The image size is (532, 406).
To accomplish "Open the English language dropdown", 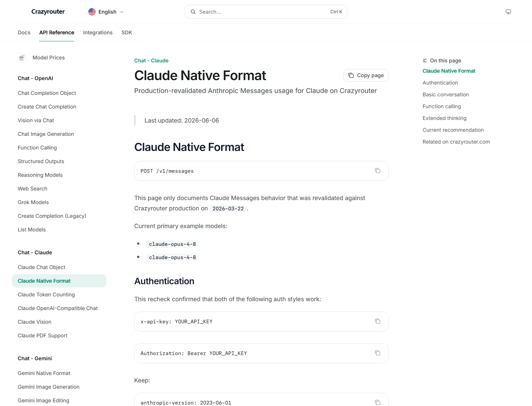I will pyautogui.click(x=106, y=12).
